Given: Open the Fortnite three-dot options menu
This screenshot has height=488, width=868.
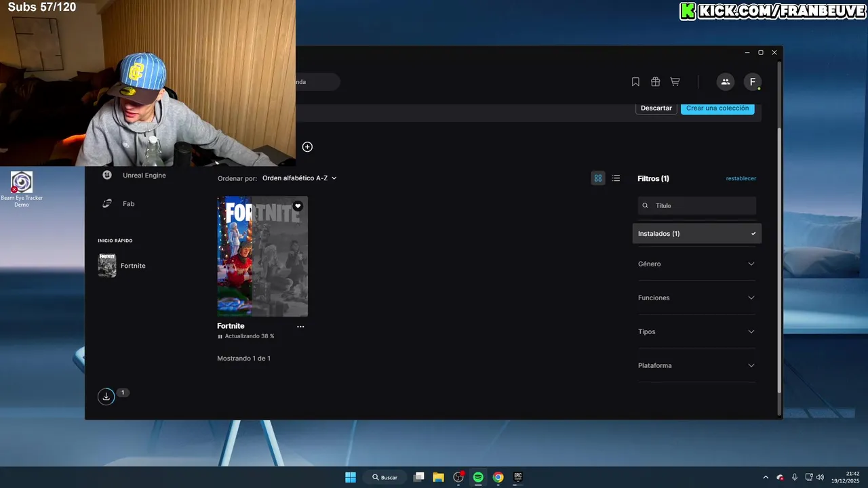Looking at the screenshot, I should coord(300,327).
